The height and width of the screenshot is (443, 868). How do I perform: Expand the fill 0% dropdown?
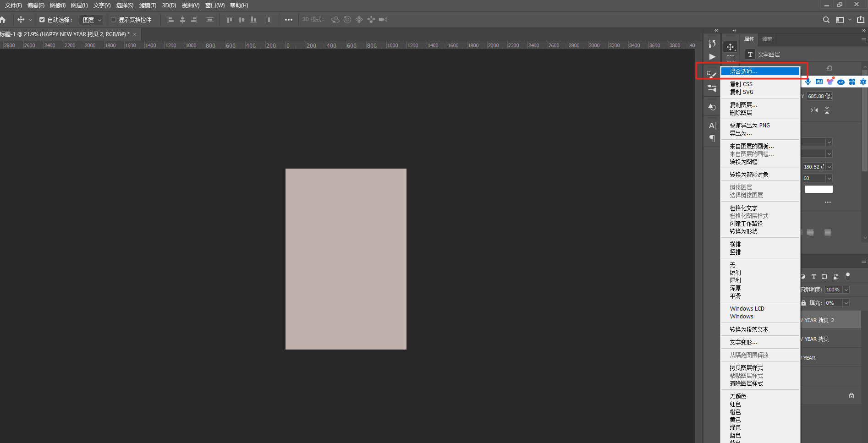pyautogui.click(x=846, y=303)
